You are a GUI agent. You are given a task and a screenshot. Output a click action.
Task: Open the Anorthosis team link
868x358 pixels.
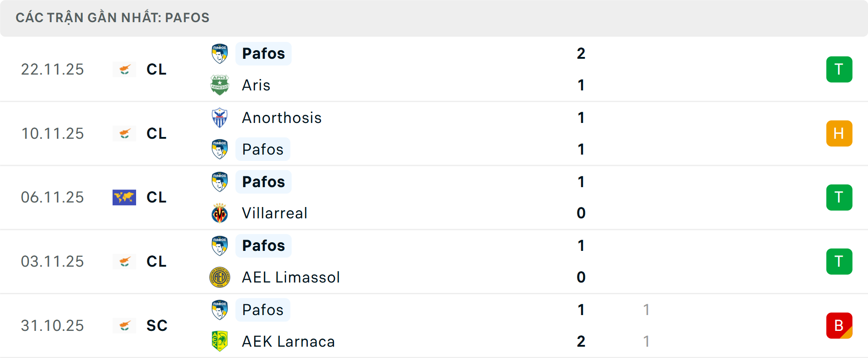pos(282,118)
